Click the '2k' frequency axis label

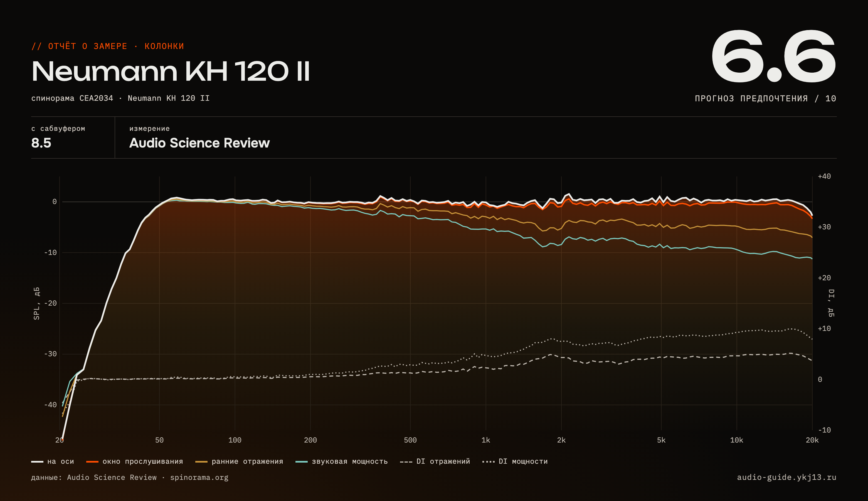click(x=561, y=440)
